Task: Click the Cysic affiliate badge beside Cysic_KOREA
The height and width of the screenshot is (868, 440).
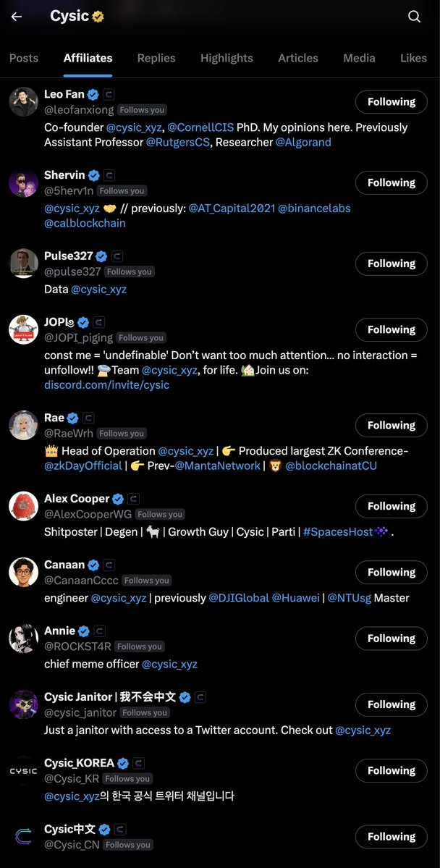Action: click(138, 763)
